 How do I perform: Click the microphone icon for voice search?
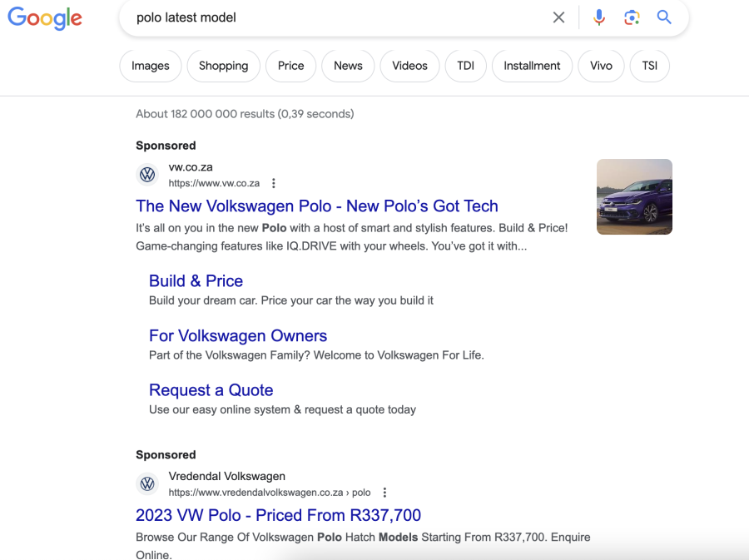click(x=598, y=17)
